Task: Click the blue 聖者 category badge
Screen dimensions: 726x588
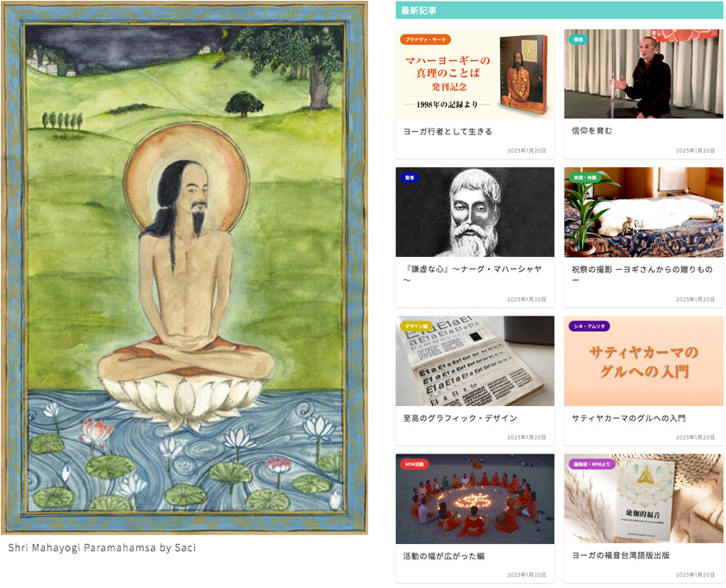Action: 410,178
